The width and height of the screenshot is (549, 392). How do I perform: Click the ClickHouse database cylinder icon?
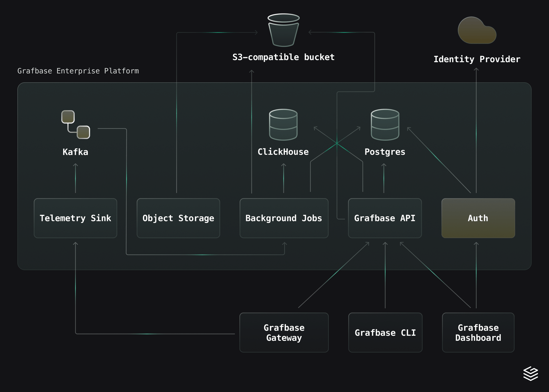[283, 125]
